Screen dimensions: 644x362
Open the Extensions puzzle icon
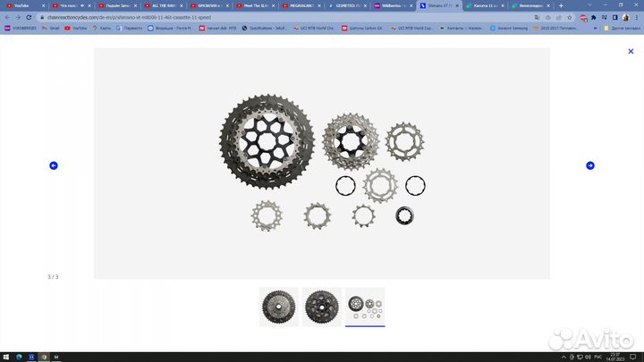594,18
